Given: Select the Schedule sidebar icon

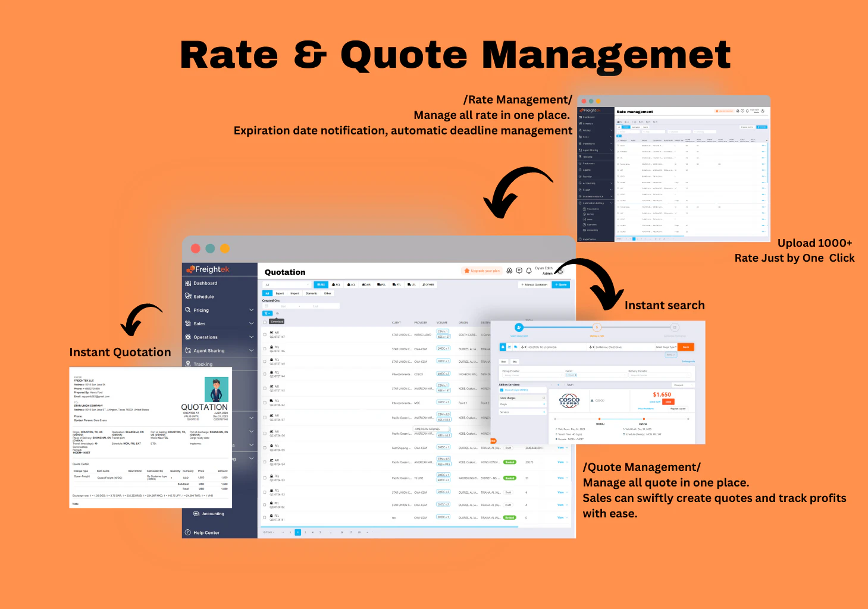Looking at the screenshot, I should coord(189,296).
